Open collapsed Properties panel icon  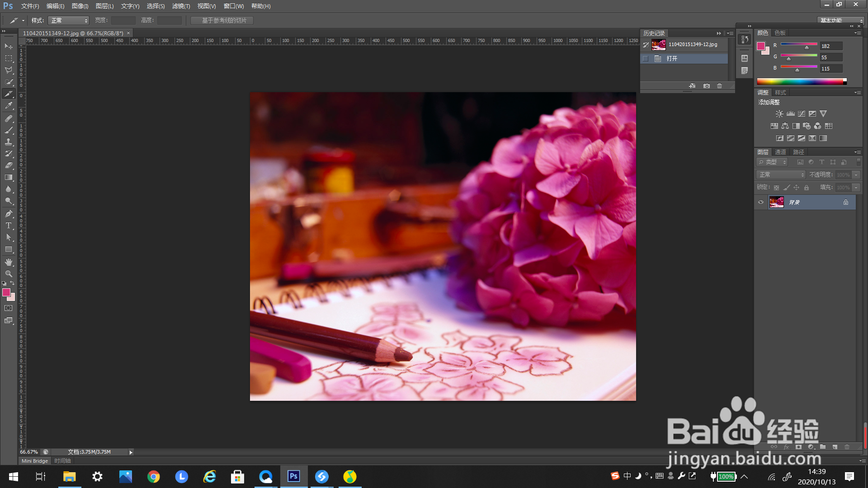tap(745, 58)
